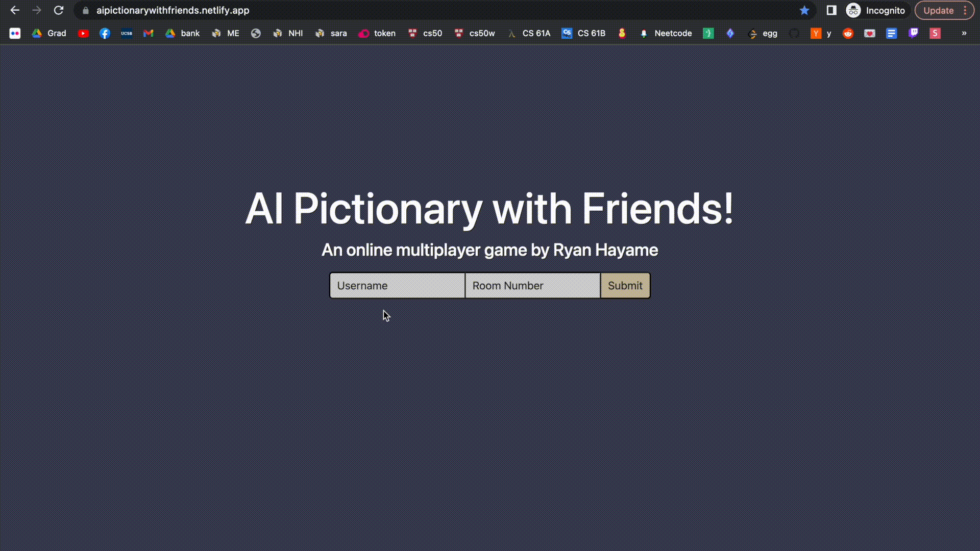Open Chrome menu three dots

965,10
